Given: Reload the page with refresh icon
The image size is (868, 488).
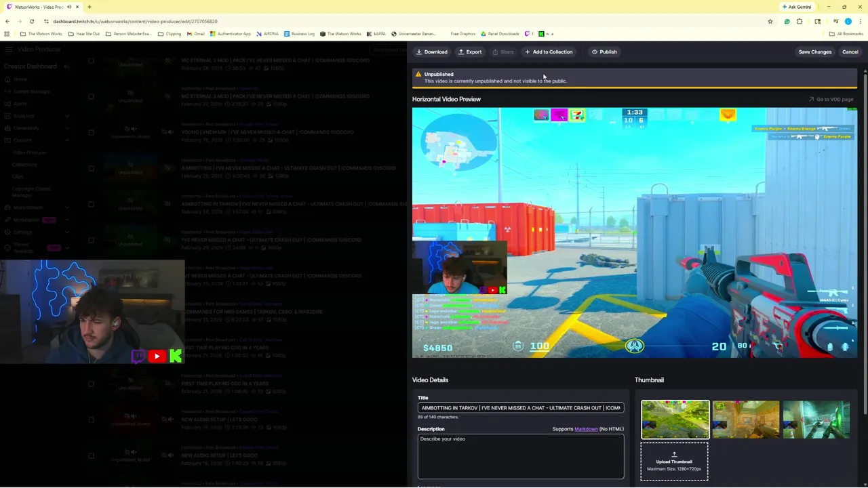Looking at the screenshot, I should point(31,22).
